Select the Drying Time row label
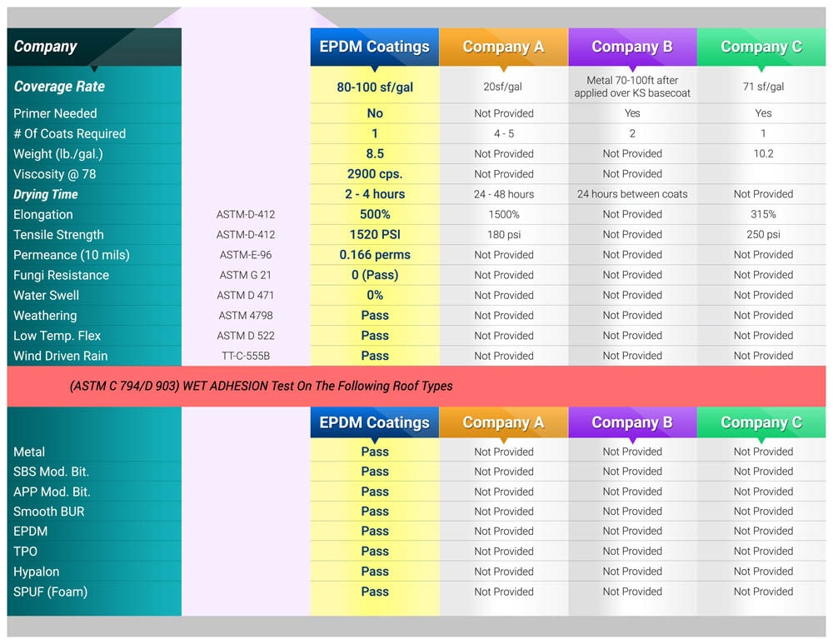Viewport: 833px width, 644px height. click(46, 194)
